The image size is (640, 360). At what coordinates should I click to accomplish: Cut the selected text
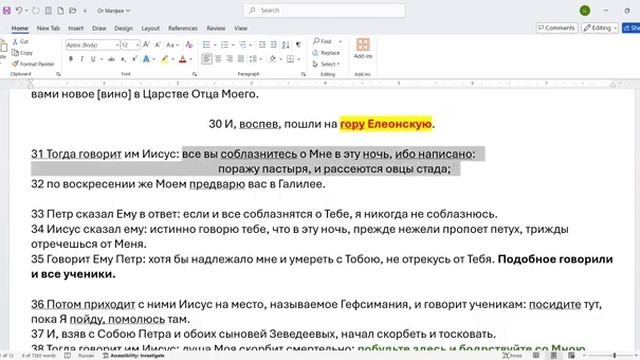tap(20, 42)
